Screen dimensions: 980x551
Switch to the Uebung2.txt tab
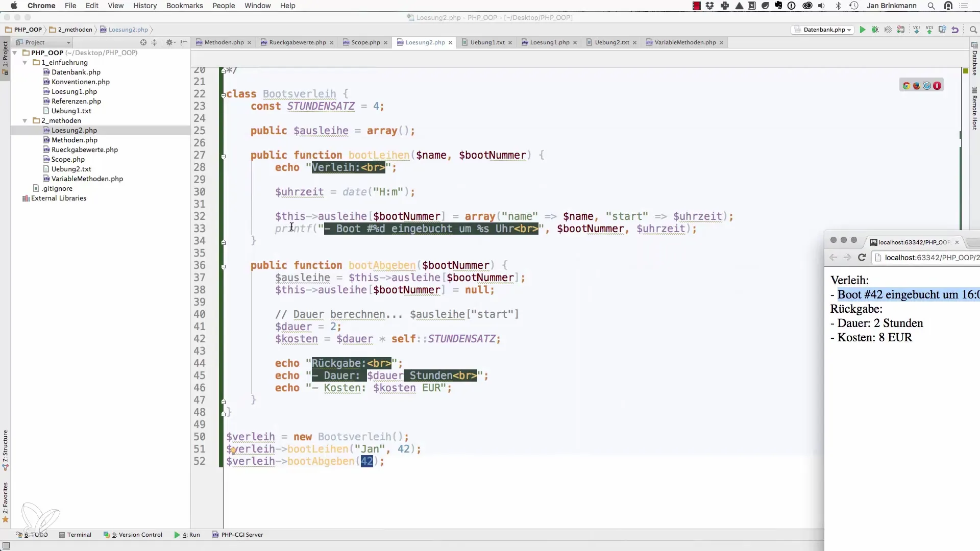pyautogui.click(x=611, y=42)
